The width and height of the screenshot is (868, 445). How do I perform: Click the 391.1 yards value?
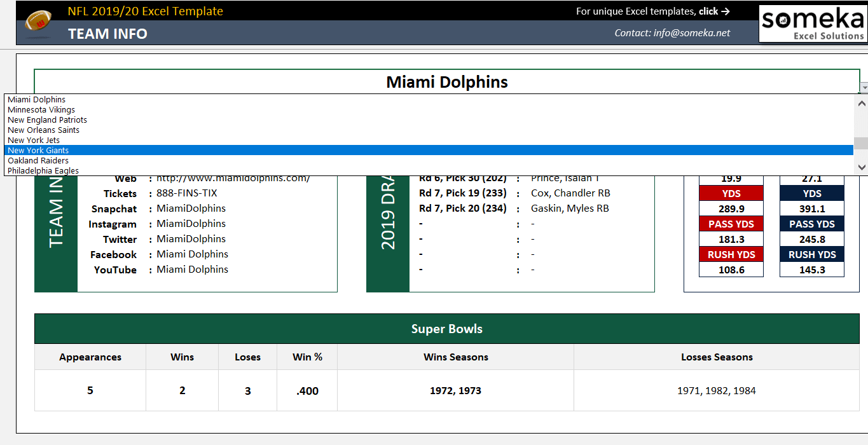[x=812, y=209]
